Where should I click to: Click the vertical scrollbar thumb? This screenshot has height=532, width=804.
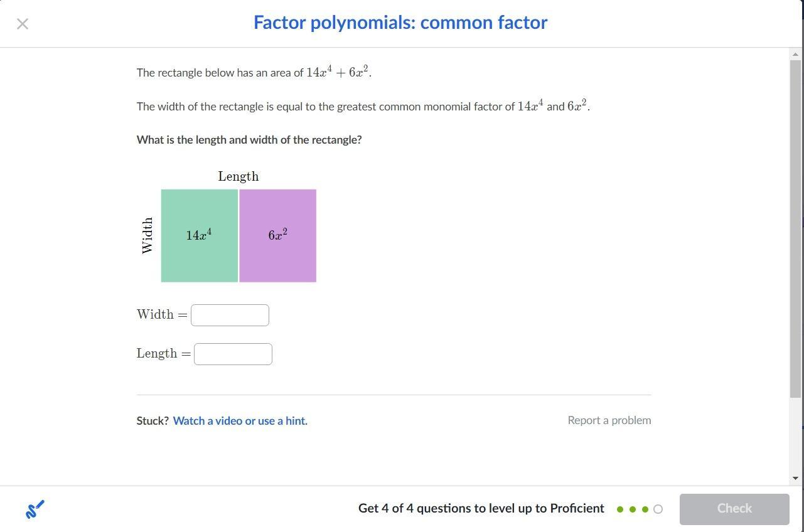pos(795,226)
